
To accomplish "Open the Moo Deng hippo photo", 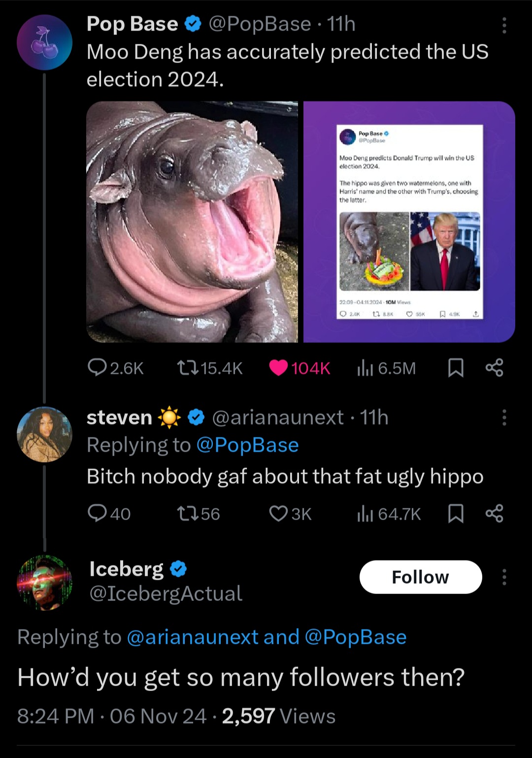I will point(192,222).
